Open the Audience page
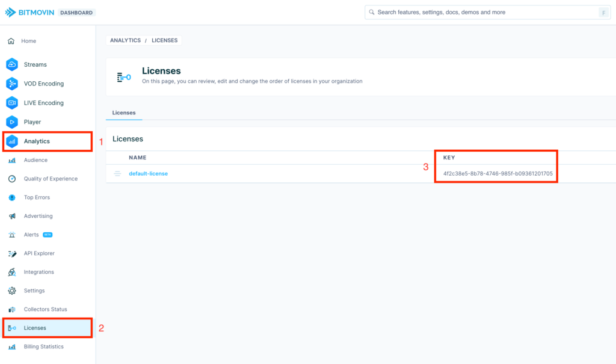 point(35,160)
